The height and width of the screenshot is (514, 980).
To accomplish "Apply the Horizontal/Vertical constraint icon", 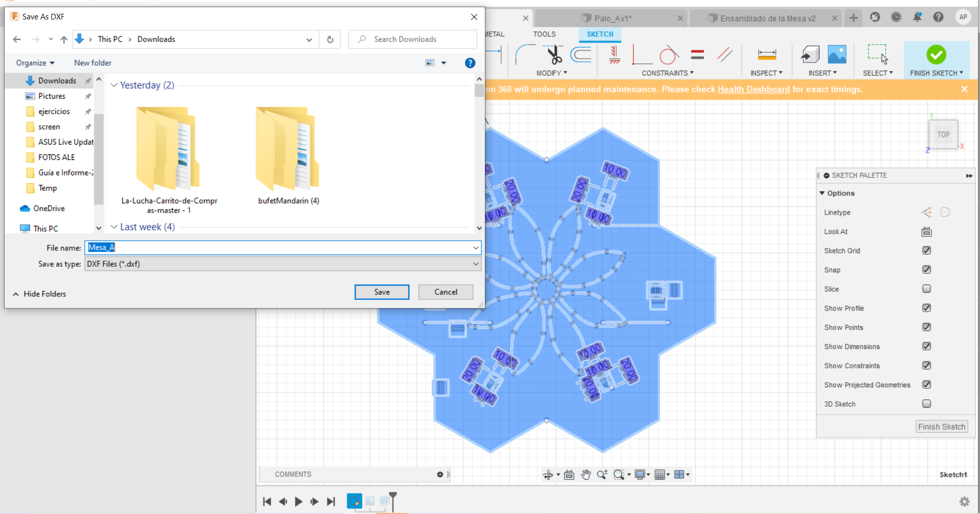I will (642, 54).
